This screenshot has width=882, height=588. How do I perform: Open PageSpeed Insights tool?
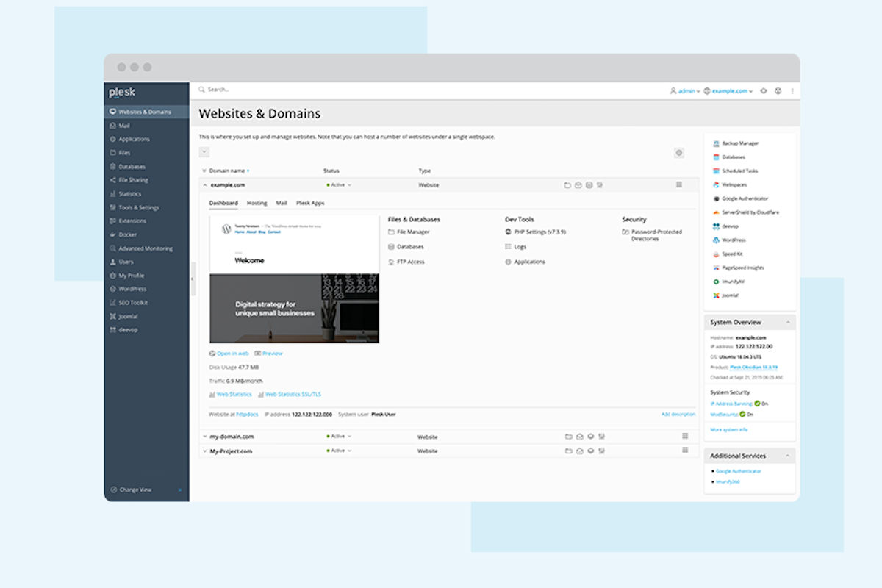pyautogui.click(x=742, y=268)
